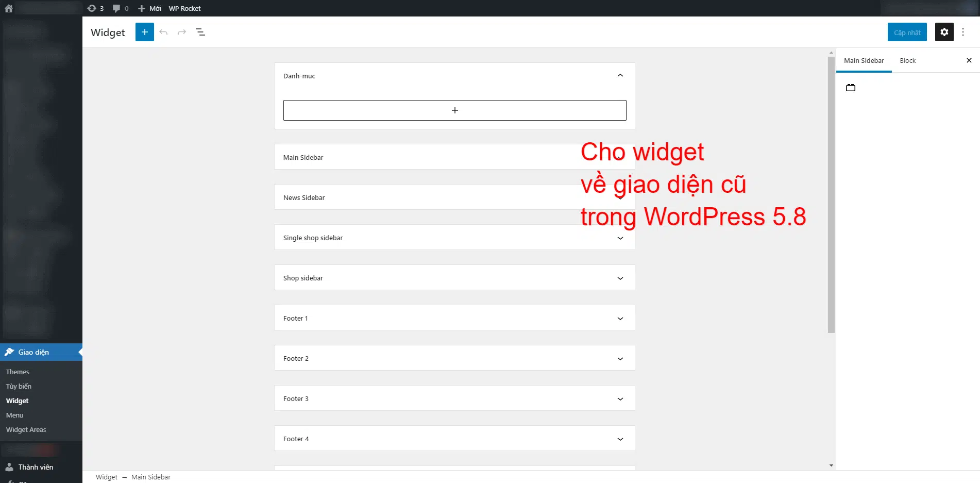Click Main Sidebar in the breadcrumb
Screen dimensions: 980x483
click(150, 477)
